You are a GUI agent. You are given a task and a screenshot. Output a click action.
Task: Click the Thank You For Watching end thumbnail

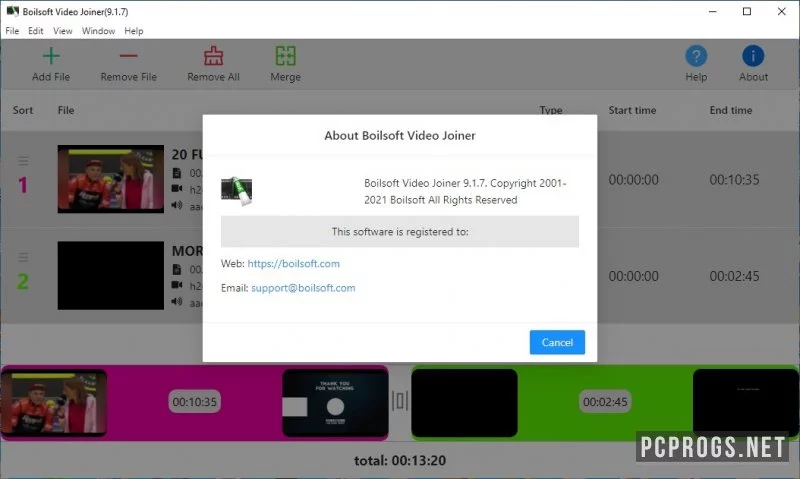[335, 402]
